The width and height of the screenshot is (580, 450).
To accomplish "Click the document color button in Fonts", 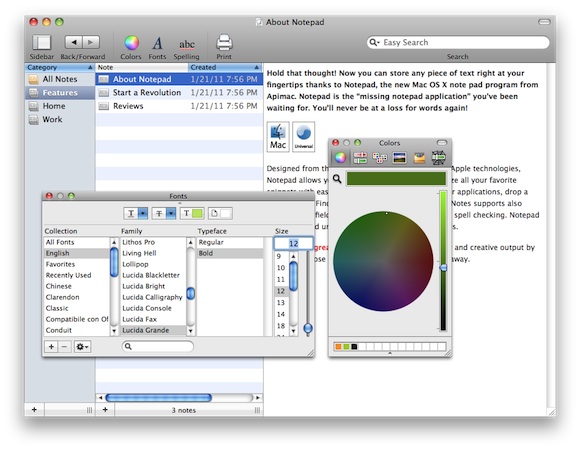I will click(x=220, y=213).
